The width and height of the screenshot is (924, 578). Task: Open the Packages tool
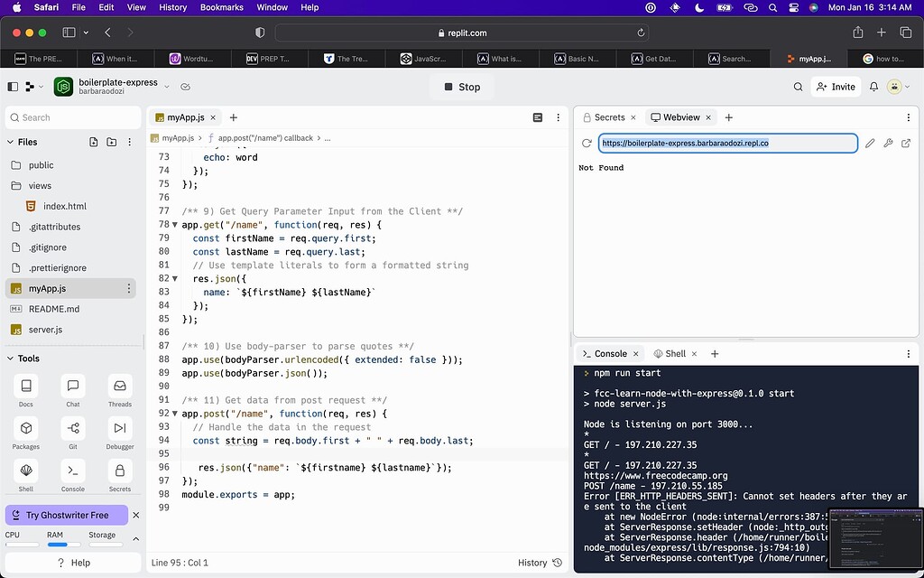pos(25,430)
